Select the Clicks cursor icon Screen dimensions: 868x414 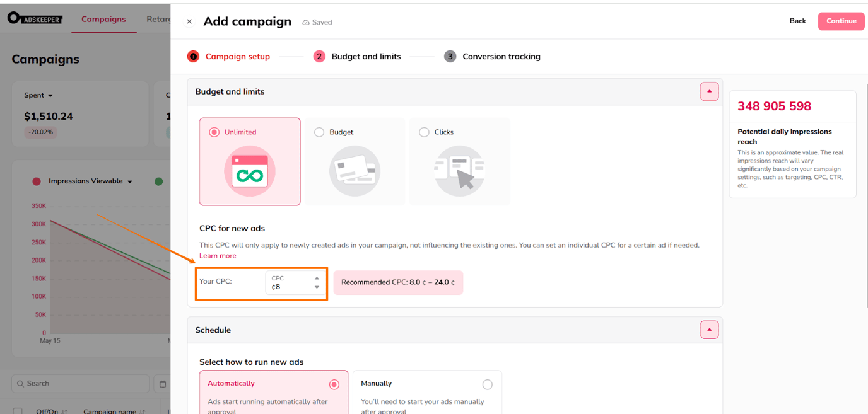459,170
